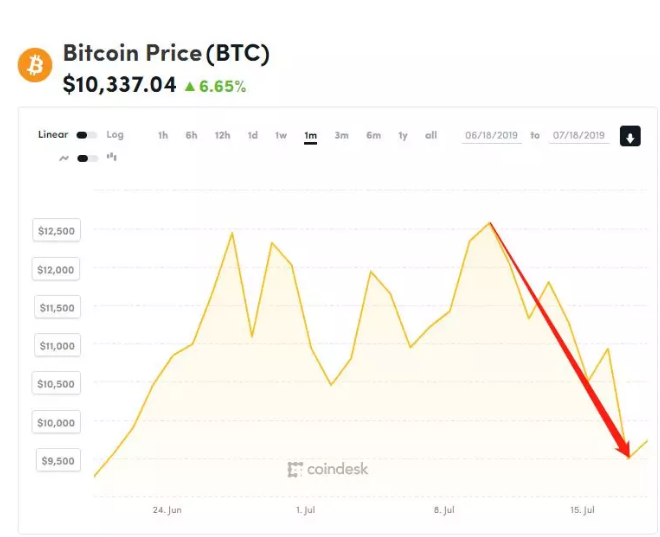Toggle the Linear/Log scale switch
This screenshot has width=660, height=537.
click(x=88, y=135)
